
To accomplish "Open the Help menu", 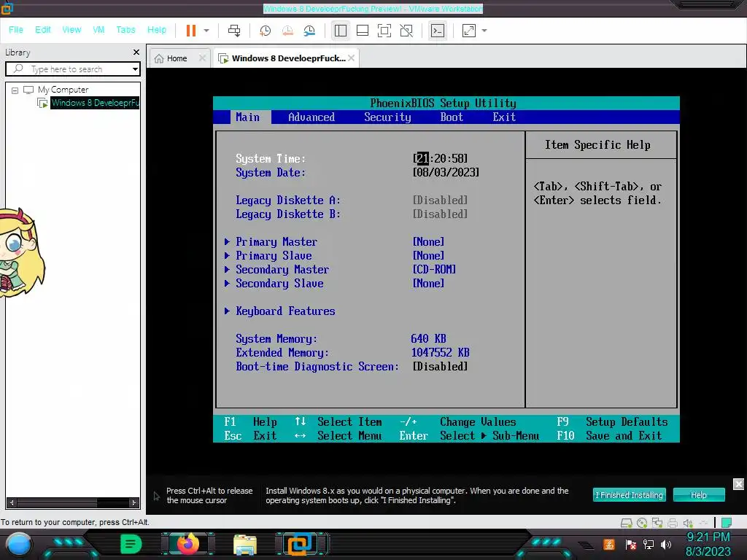I will point(156,29).
